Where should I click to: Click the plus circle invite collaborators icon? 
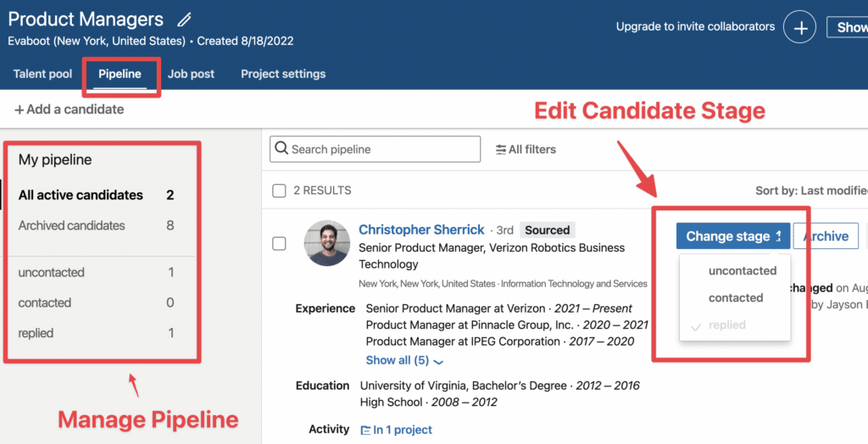point(799,27)
